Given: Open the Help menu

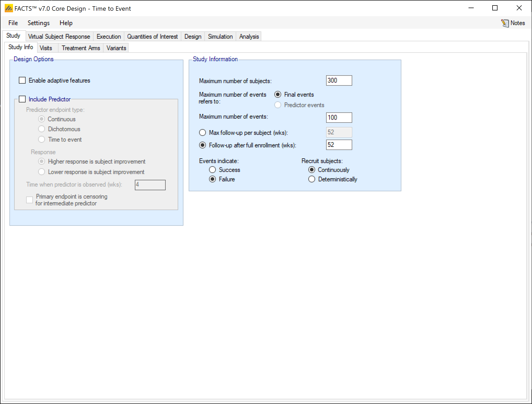Looking at the screenshot, I should tap(66, 23).
